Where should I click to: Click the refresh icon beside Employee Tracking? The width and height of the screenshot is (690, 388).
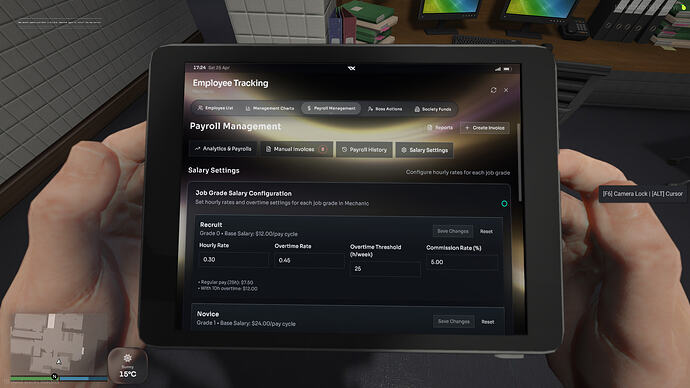[x=493, y=90]
